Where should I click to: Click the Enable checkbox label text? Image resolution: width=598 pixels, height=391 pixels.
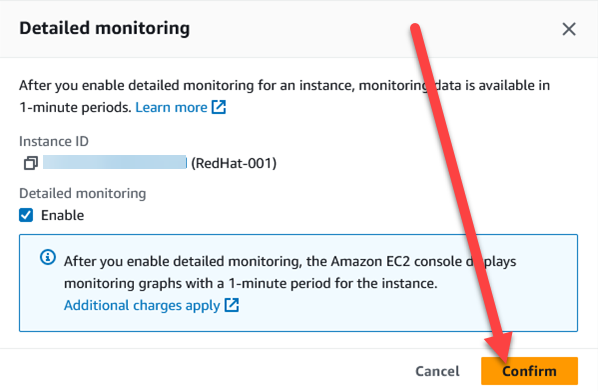tap(63, 215)
